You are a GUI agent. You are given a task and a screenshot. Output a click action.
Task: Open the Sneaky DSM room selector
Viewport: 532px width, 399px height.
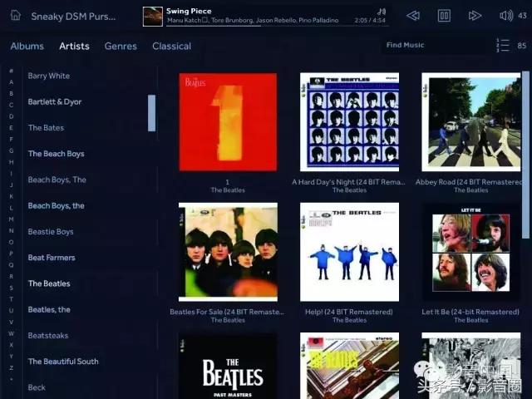click(x=73, y=17)
